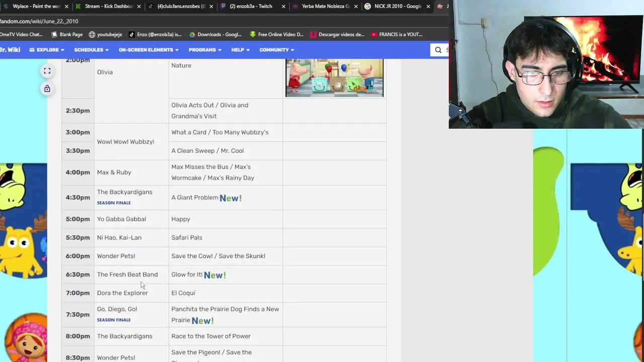Close the Wplace tab
Image resolution: width=644 pixels, height=362 pixels.
[x=66, y=7]
